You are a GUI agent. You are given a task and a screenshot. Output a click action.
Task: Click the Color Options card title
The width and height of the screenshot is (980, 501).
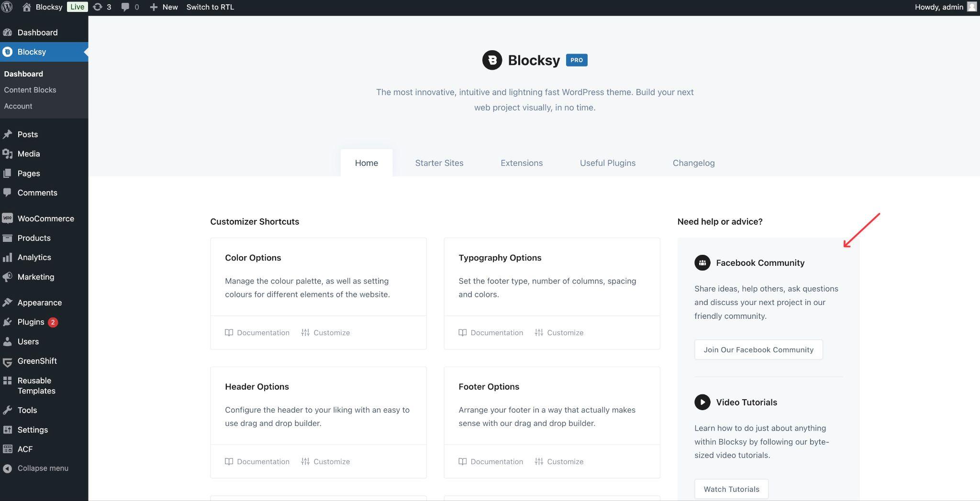point(253,258)
